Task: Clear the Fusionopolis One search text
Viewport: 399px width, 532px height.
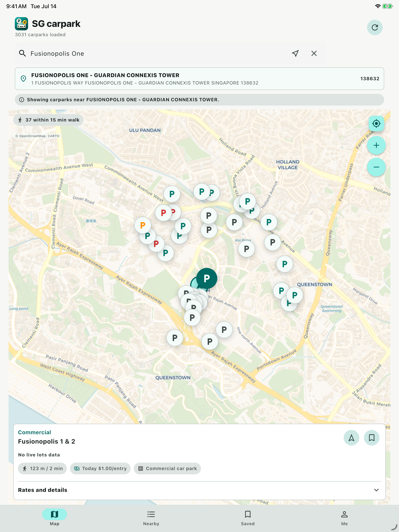Action: pos(314,53)
